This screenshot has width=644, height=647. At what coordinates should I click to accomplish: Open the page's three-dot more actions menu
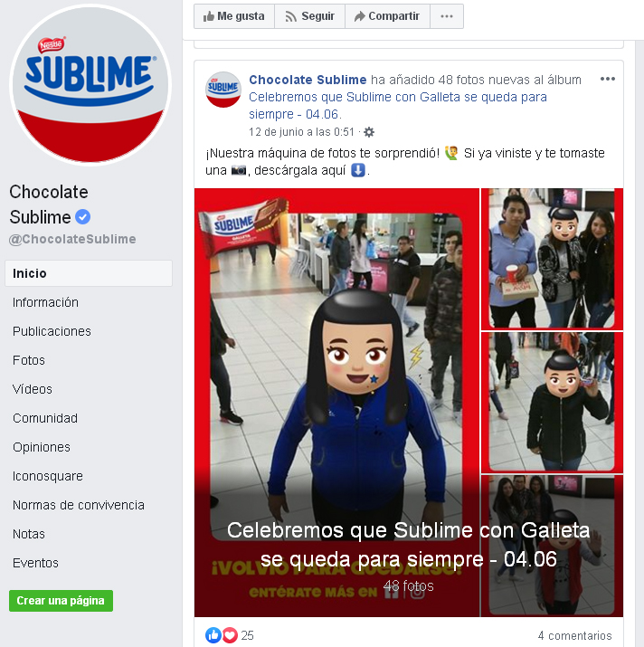(x=447, y=16)
